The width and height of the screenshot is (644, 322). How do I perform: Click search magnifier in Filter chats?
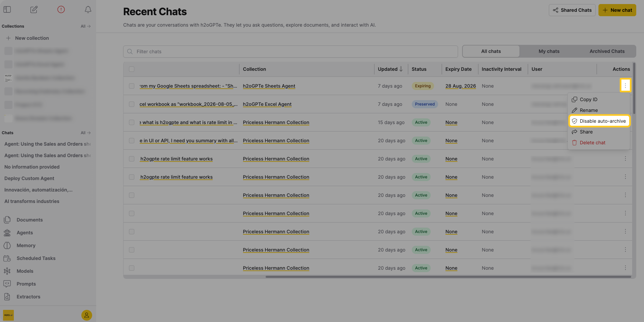tap(130, 52)
